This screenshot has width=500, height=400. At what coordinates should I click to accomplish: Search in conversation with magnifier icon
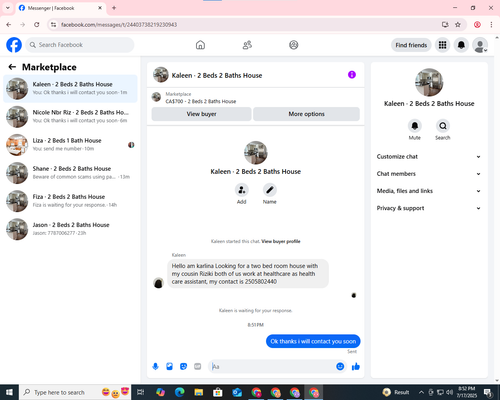tap(443, 126)
